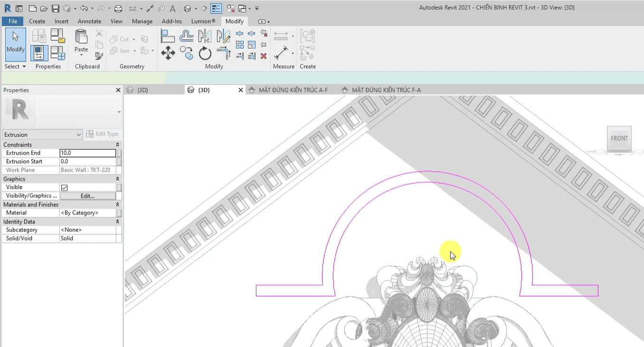Click the Material By Category field
644x347 pixels.
(87, 213)
